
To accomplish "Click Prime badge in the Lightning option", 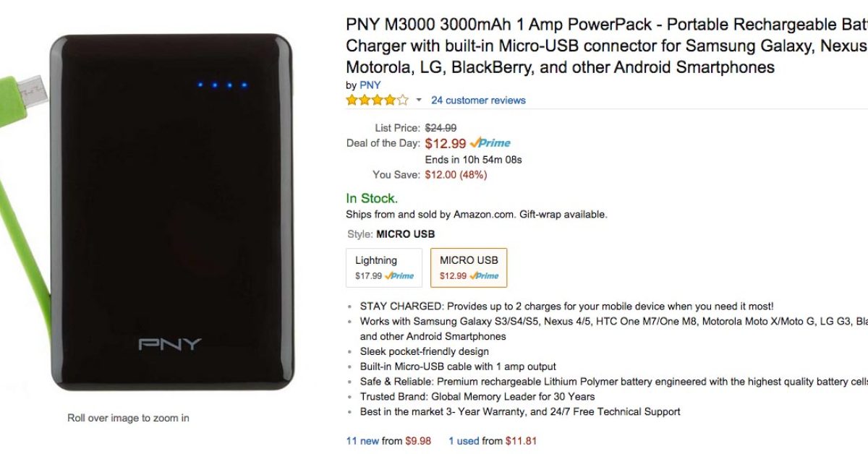I will 400,275.
